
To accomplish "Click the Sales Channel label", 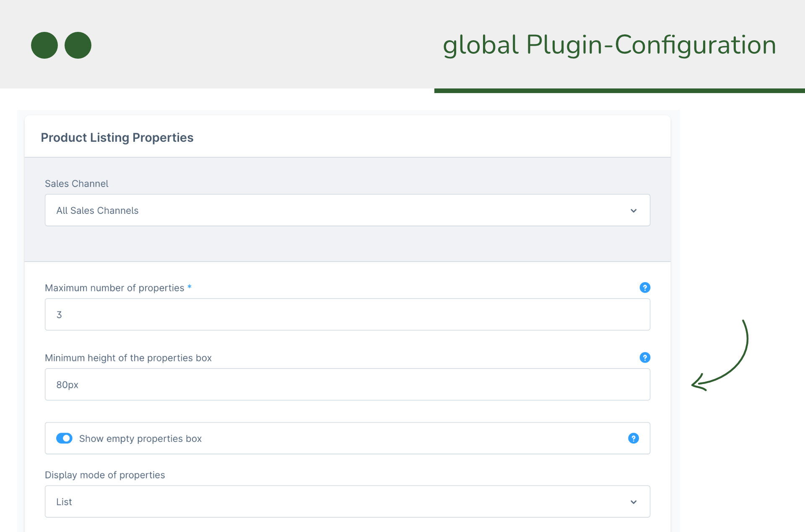I will (76, 184).
